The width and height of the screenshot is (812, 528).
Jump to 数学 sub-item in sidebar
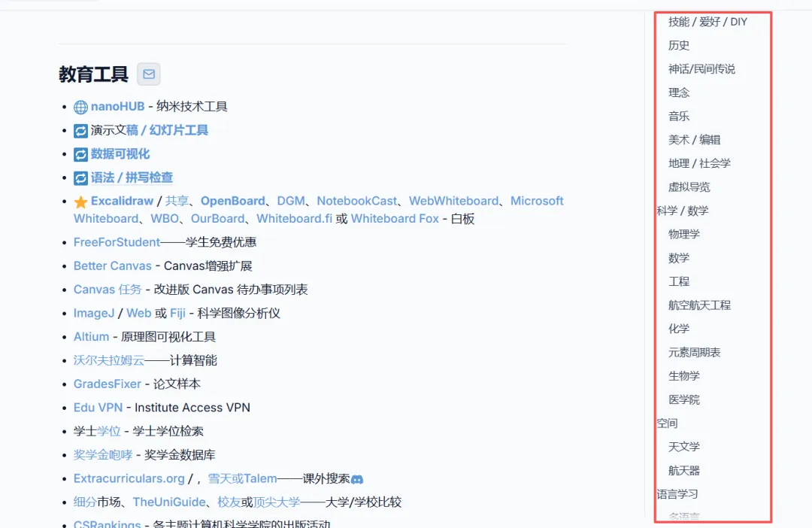[678, 258]
